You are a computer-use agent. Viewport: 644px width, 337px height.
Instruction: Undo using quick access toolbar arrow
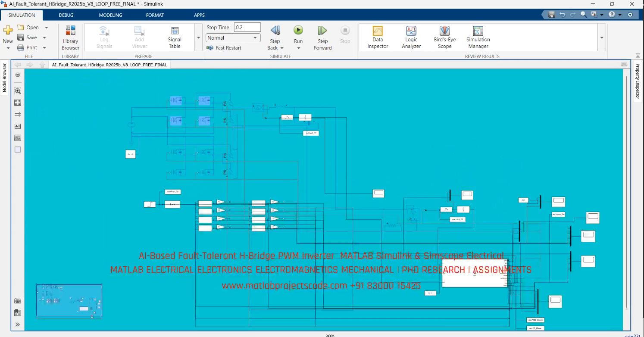562,15
